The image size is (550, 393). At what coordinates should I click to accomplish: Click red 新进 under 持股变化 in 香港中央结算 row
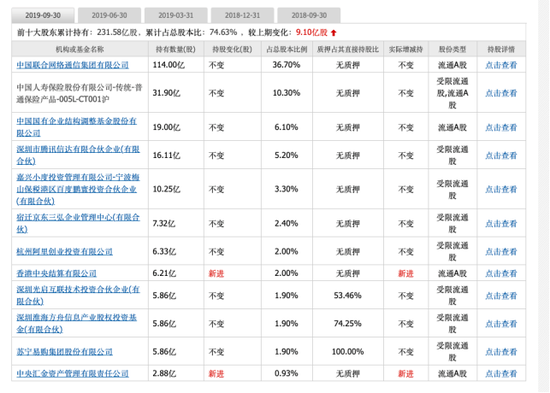pos(216,273)
